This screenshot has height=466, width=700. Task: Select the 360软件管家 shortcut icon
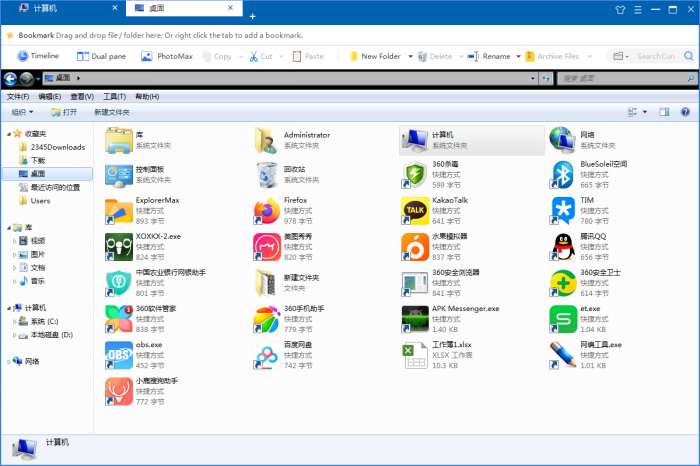(x=119, y=319)
